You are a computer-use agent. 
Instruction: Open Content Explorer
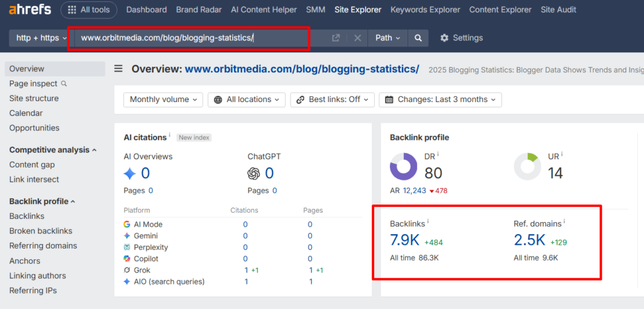tap(500, 10)
